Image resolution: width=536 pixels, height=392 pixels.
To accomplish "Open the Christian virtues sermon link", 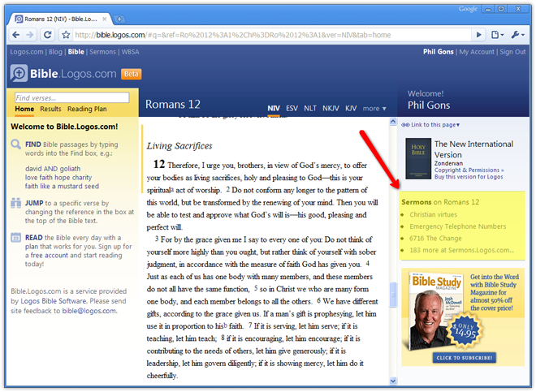I will (433, 214).
